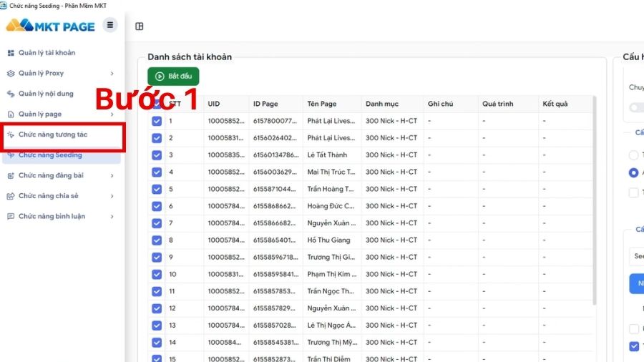644x362 pixels.
Task: Uncheck row 8 Hồ Thu Giang checkbox
Action: click(157, 240)
